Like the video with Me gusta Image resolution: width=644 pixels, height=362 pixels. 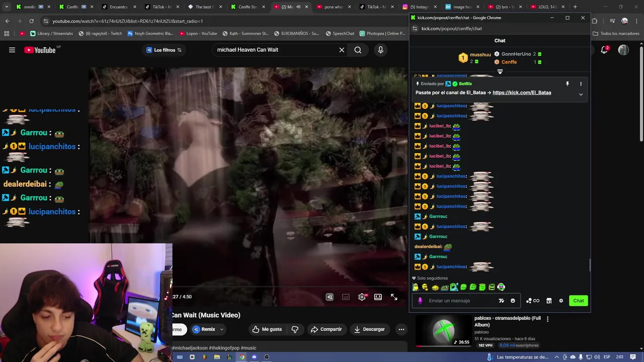point(267,329)
